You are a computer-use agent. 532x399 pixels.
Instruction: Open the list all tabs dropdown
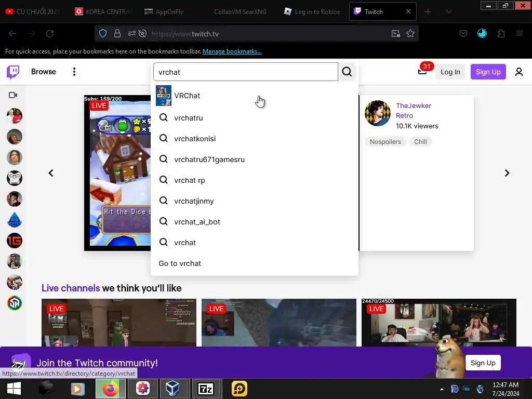(448, 12)
